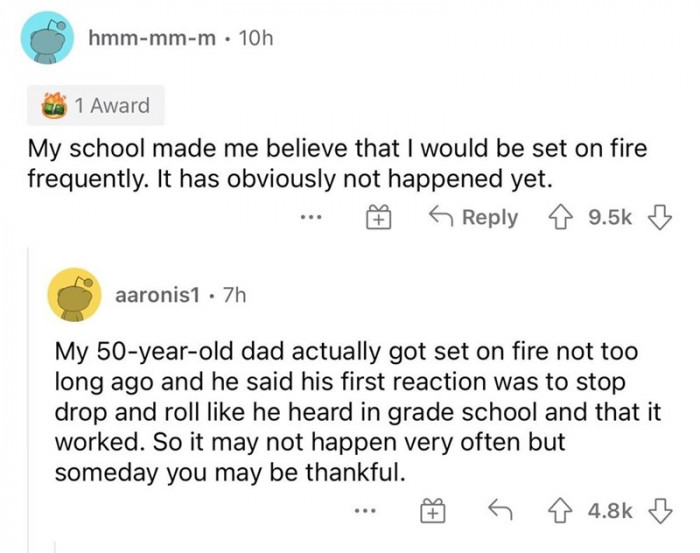Image resolution: width=700 pixels, height=553 pixels.
Task: Click Reply under hmm-mm-m's comment
Action: pos(474,218)
